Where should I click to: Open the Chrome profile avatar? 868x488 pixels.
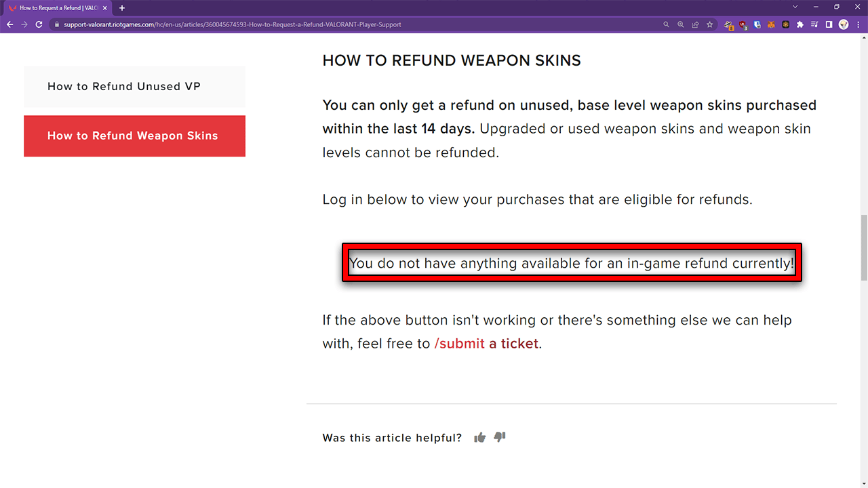[x=844, y=24]
